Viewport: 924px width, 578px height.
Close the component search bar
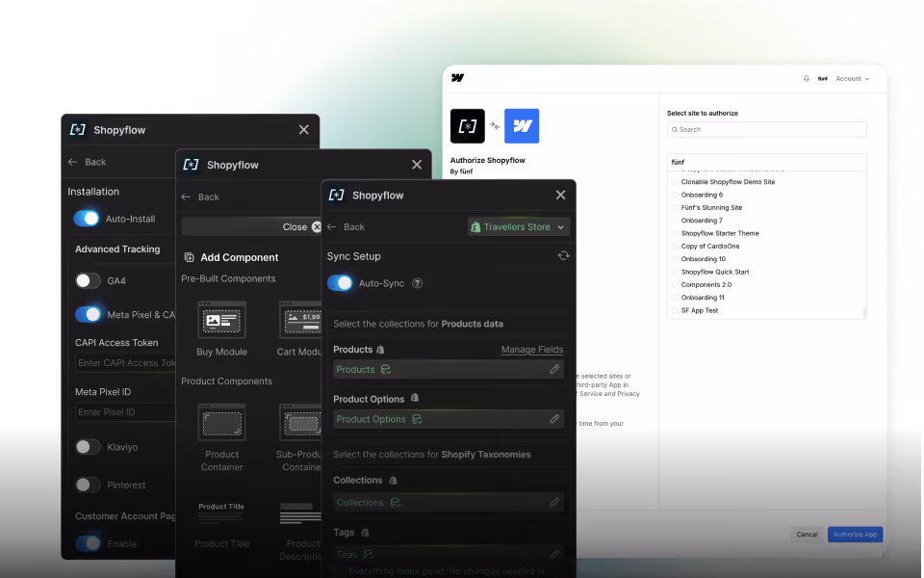(317, 227)
